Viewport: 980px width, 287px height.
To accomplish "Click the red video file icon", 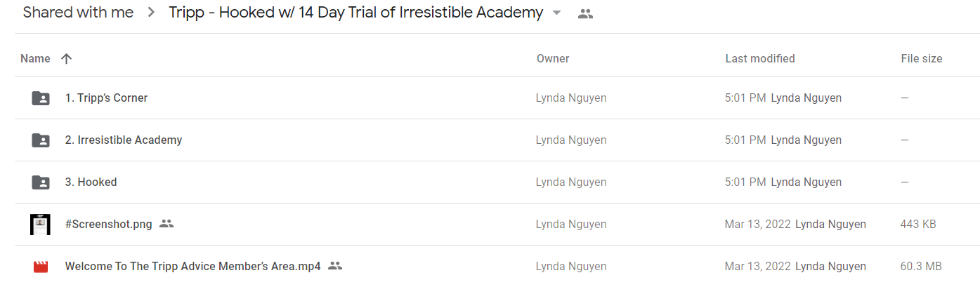I will pyautogui.click(x=41, y=267).
